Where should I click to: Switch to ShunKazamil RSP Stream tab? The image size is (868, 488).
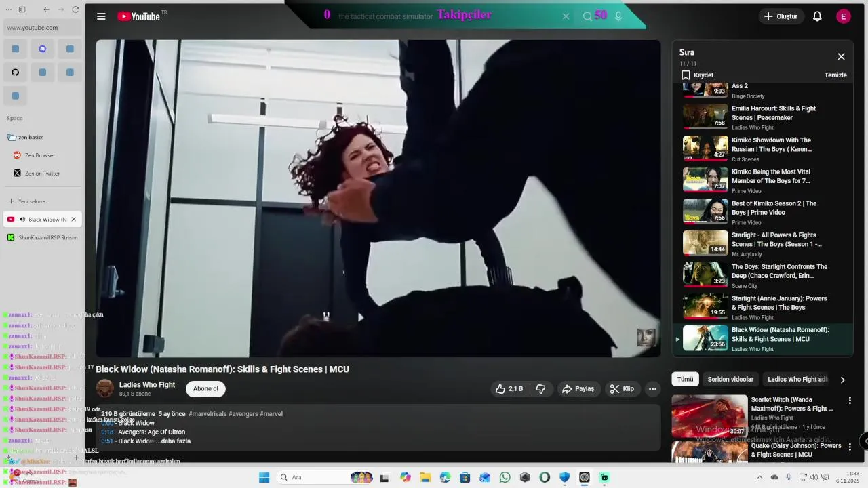pyautogui.click(x=42, y=238)
